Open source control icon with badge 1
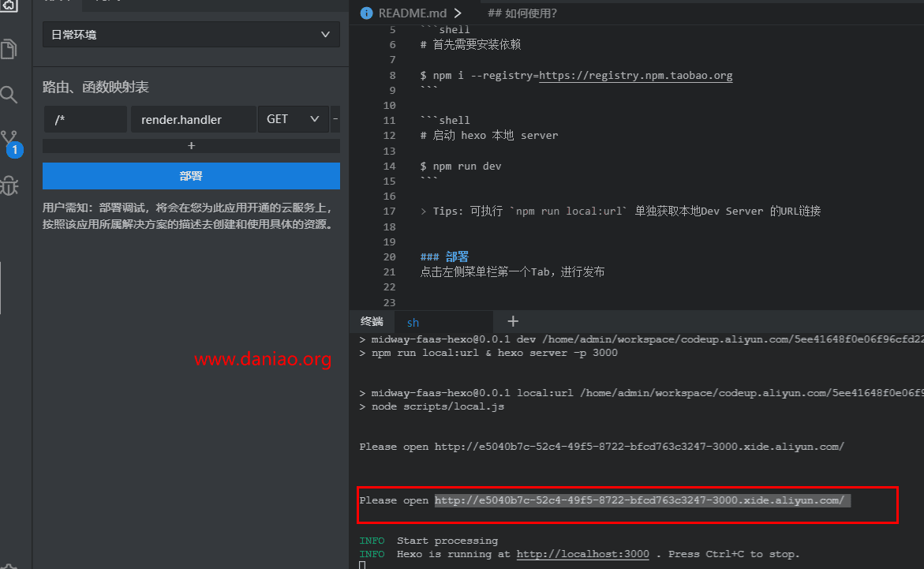 [11, 144]
